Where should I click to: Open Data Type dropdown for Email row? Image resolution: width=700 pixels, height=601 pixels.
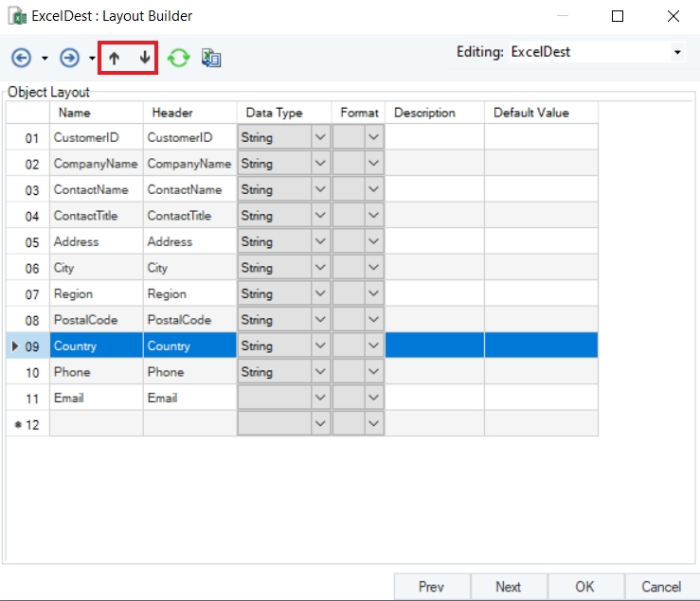coord(320,398)
